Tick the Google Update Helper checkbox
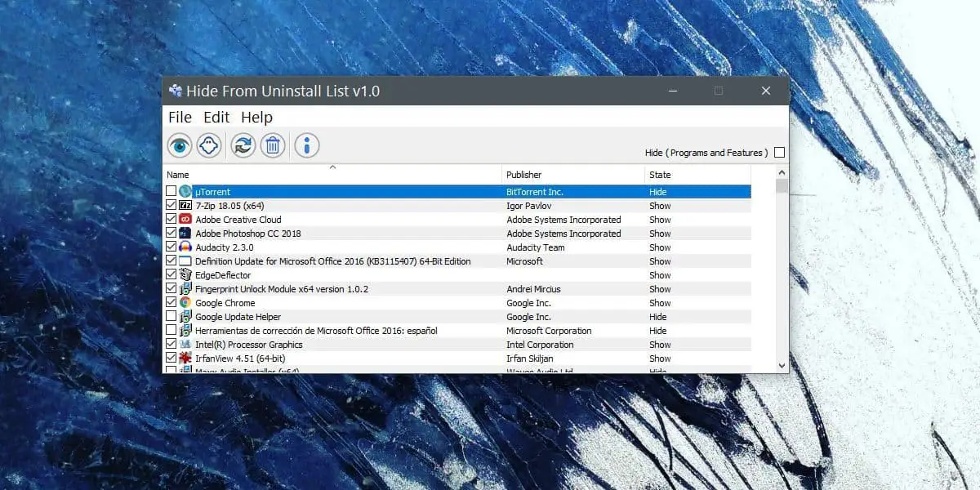Image resolution: width=980 pixels, height=490 pixels. pyautogui.click(x=171, y=317)
